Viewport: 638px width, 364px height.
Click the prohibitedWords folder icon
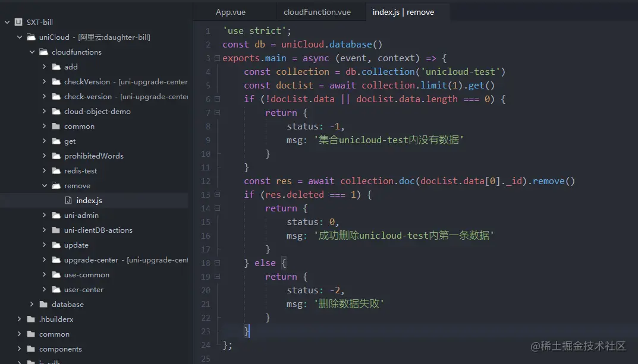click(56, 156)
